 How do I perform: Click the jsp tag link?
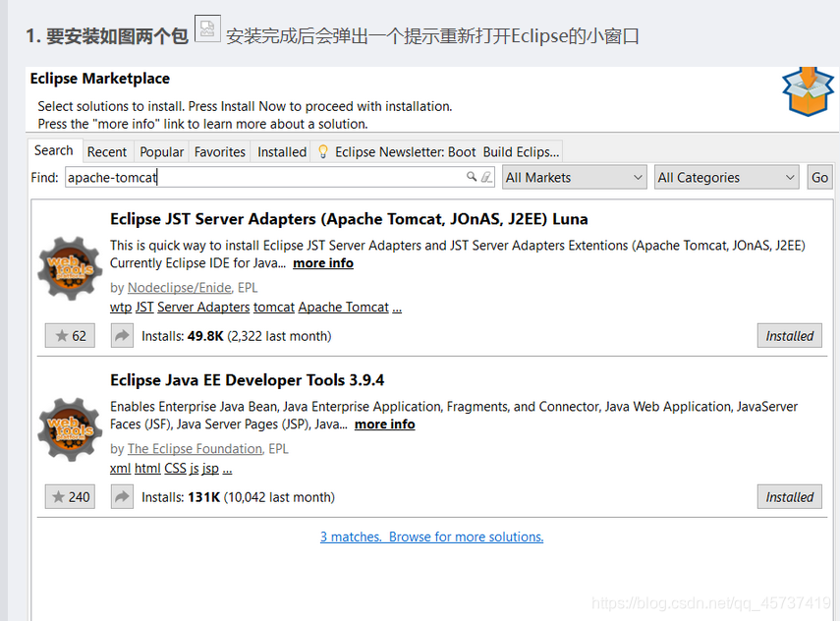click(210, 469)
